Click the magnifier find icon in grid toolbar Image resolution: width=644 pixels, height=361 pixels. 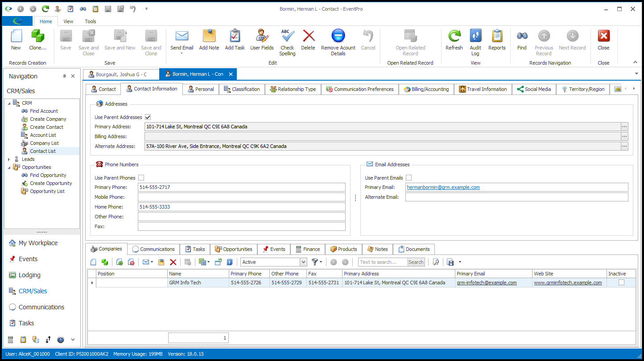[x=436, y=262]
